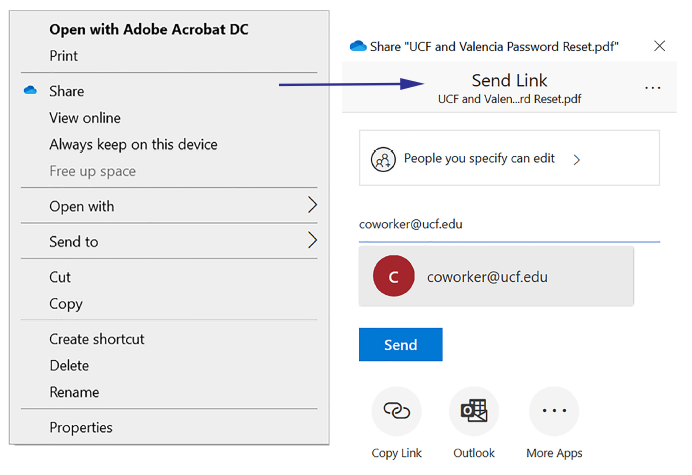This screenshot has width=692, height=475.
Task: Open the Send Link more options ellipsis
Action: [x=652, y=88]
